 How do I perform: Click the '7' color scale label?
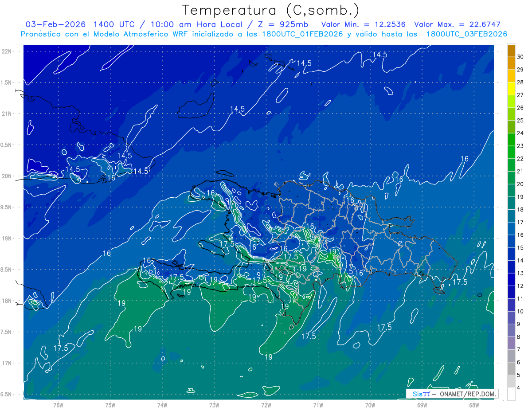pos(519,349)
